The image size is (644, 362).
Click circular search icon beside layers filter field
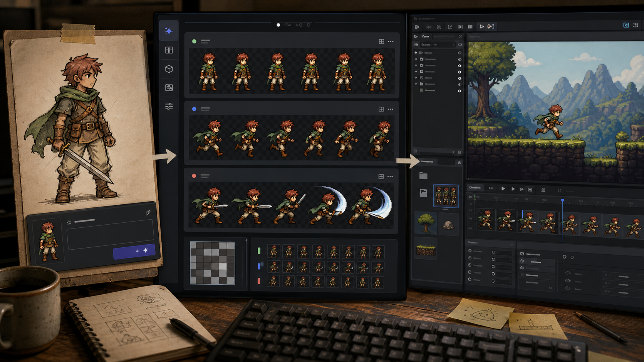[460, 45]
